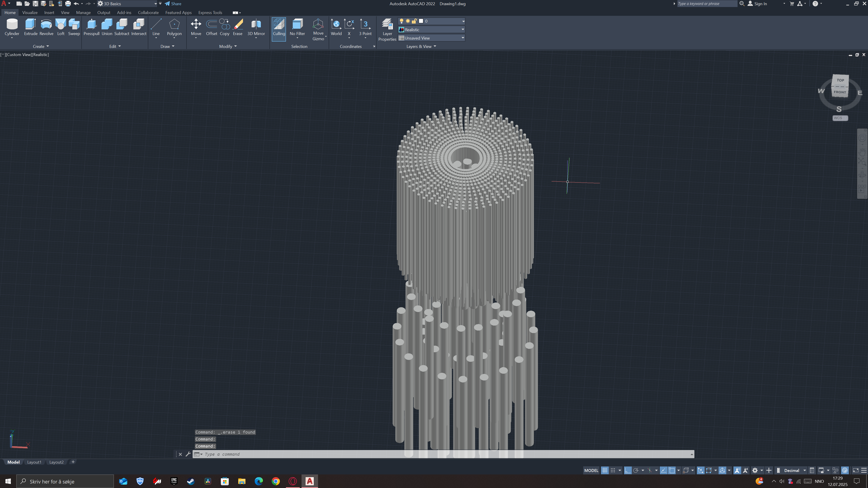Enable grid display in the status bar
This screenshot has width=868, height=488.
tap(604, 470)
